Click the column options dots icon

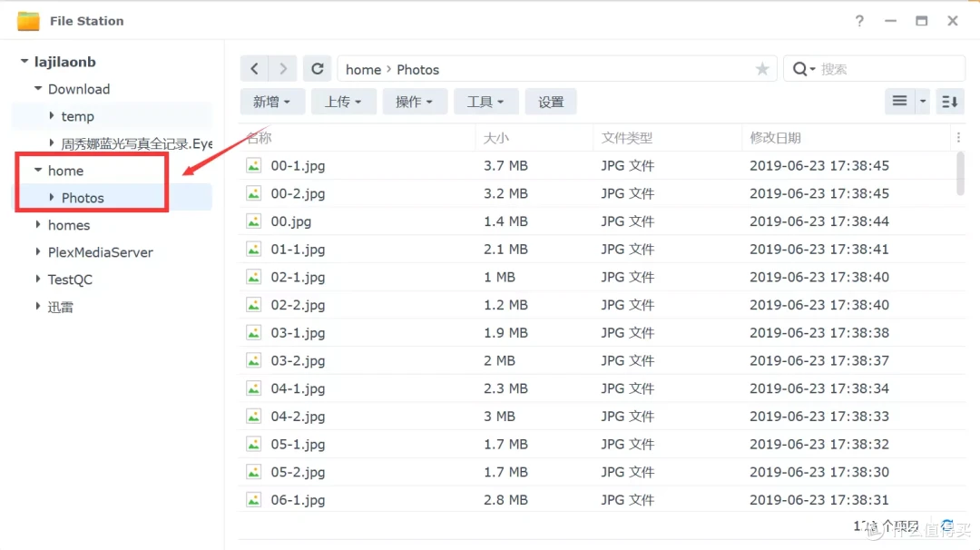point(959,136)
